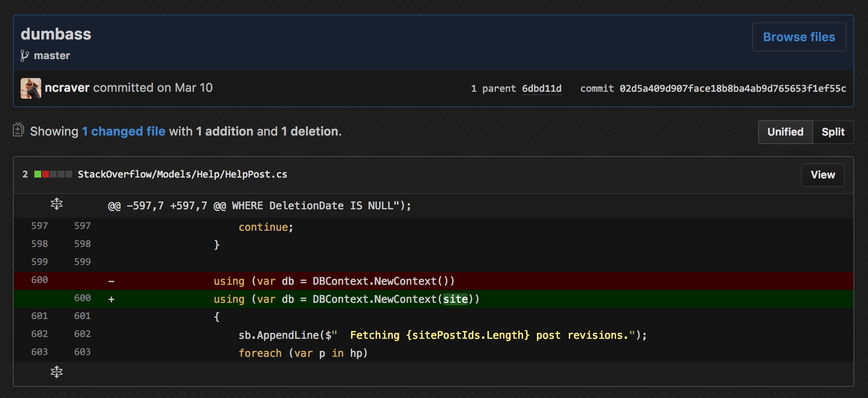
Task: Switch to Split diff view
Action: click(833, 132)
